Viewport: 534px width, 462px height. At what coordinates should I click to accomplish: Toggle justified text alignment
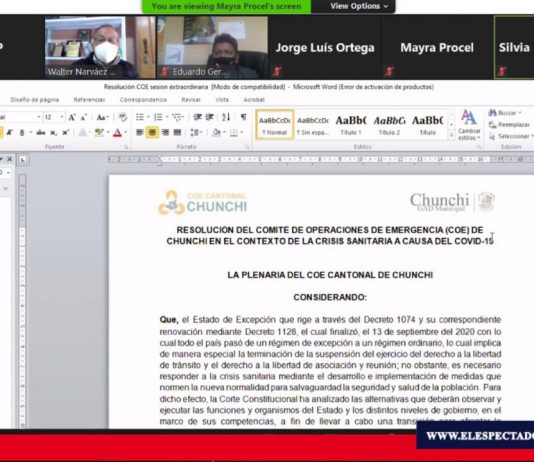tap(177, 132)
